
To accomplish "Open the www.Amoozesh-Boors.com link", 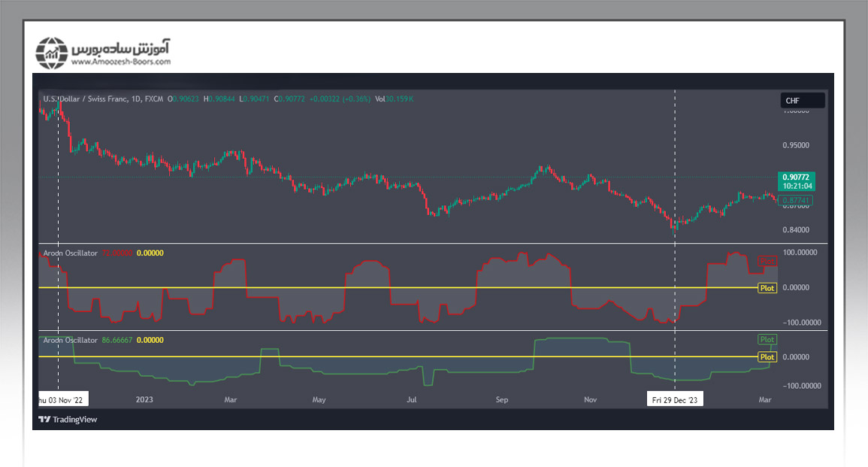I will click(x=121, y=62).
